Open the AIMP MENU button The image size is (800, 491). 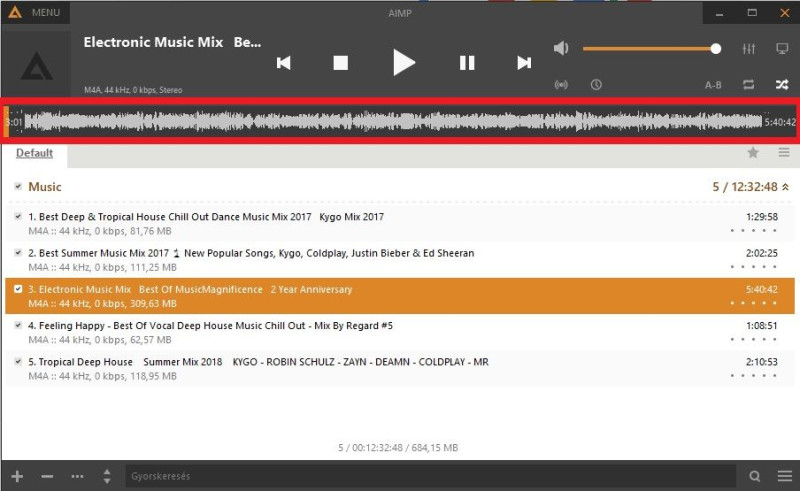[x=35, y=12]
